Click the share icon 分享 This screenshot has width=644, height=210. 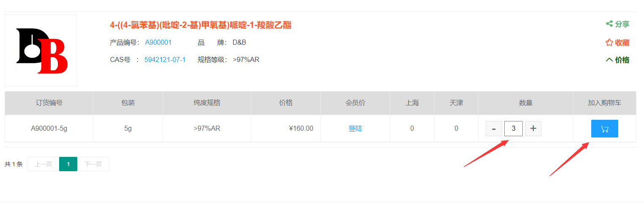pyautogui.click(x=609, y=24)
